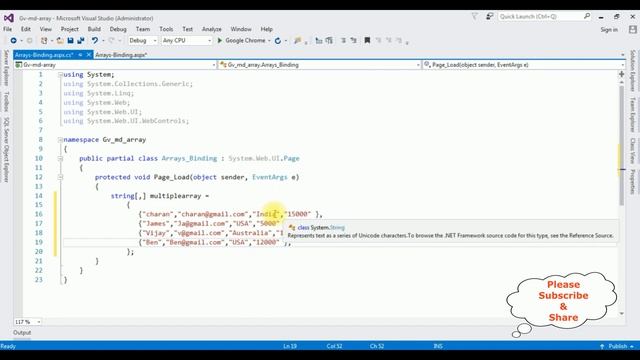640x360 pixels.
Task: Click the Save All icon
Action: (x=81, y=40)
